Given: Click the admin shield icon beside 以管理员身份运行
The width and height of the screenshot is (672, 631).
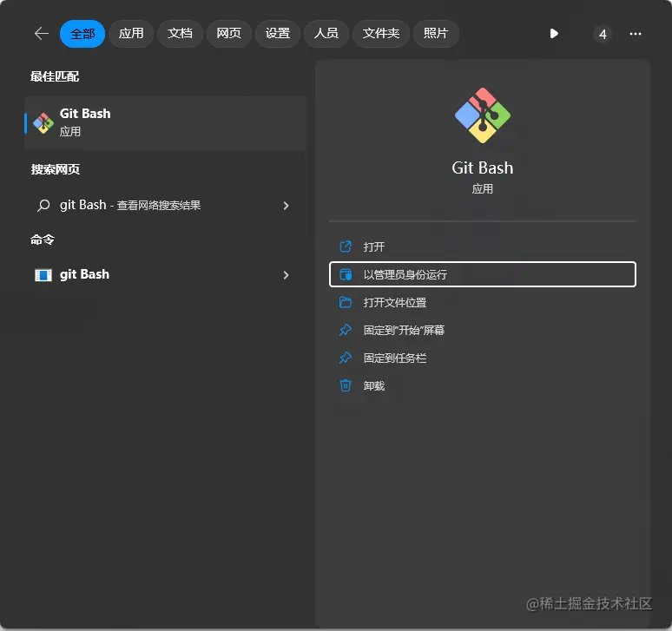Looking at the screenshot, I should [346, 274].
